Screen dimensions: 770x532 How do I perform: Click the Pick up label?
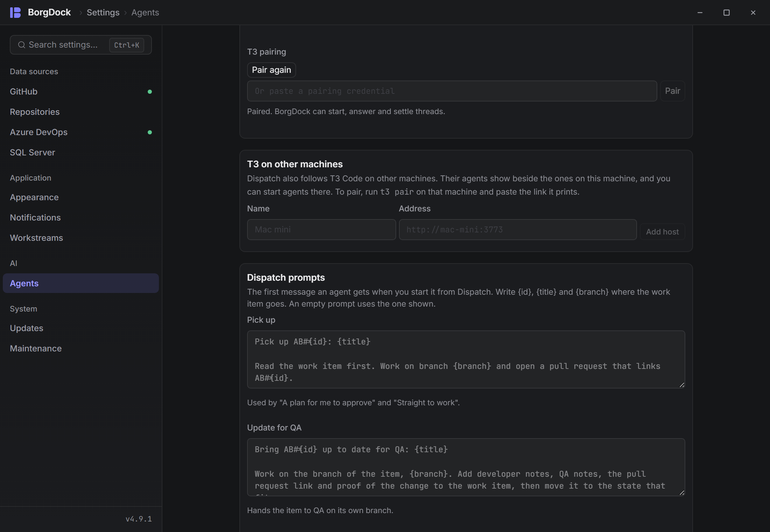pyautogui.click(x=261, y=320)
